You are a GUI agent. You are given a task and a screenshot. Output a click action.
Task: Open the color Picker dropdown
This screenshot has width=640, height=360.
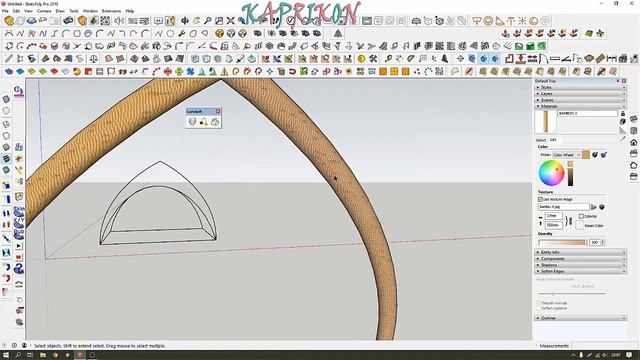tap(567, 155)
